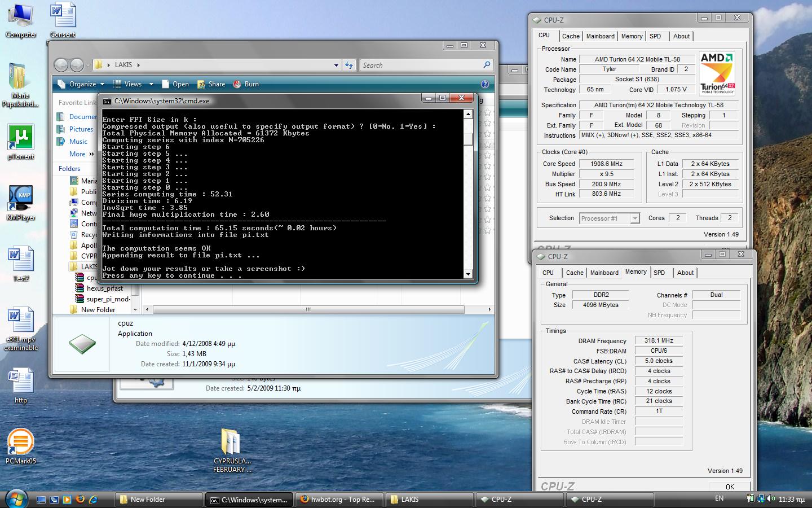Open the CYPRUSLA FEBRUARY folder on desktop

point(232,450)
